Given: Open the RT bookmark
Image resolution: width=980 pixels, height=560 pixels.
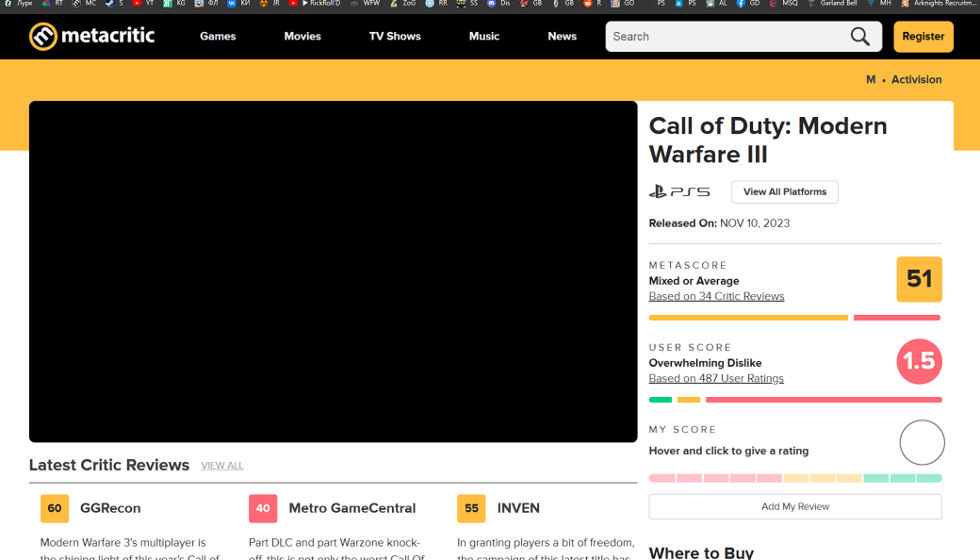Looking at the screenshot, I should 53,3.
